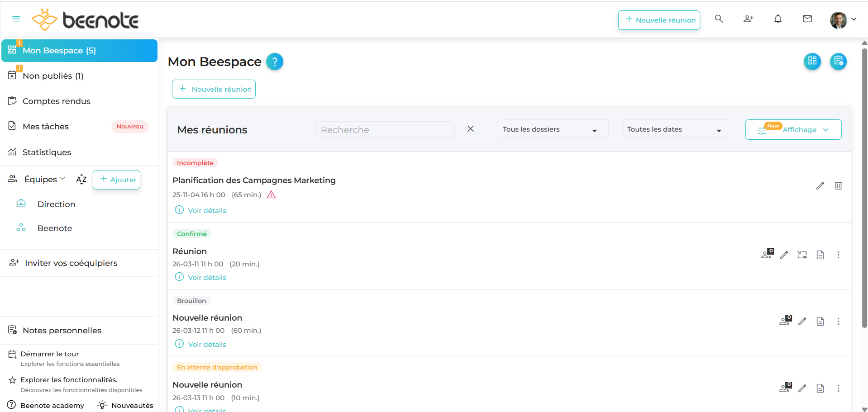The image size is (868, 412).
Task: Sort teams alphabetically with AZ icon
Action: (x=81, y=180)
